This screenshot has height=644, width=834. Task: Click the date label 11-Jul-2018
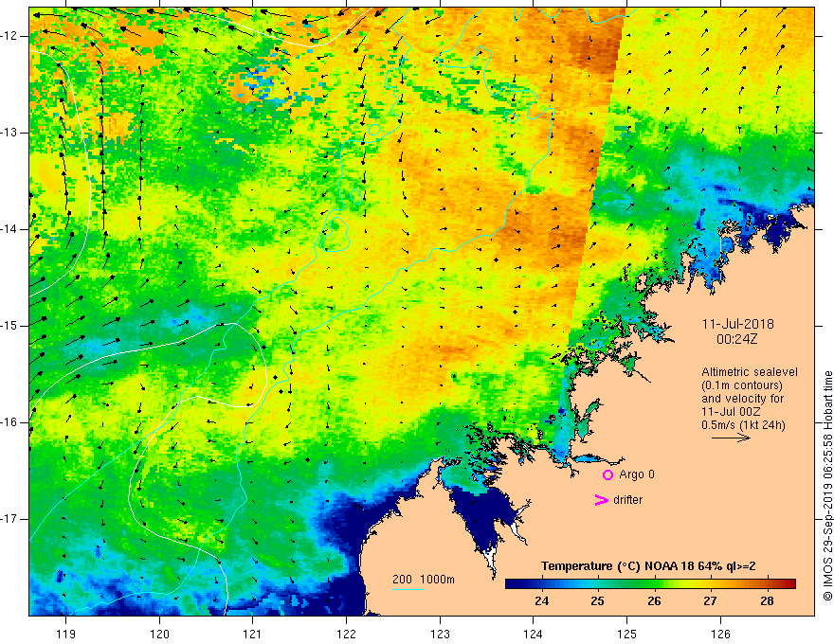[737, 324]
